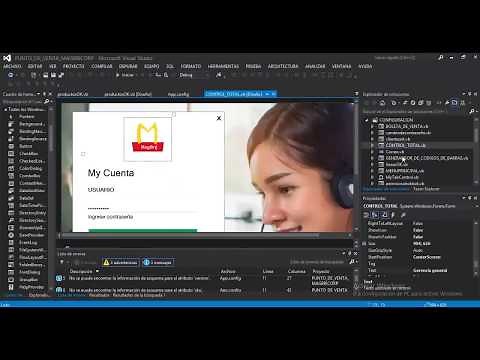Open the HERRAMIENTAS menu
The height and width of the screenshot is (360, 480).
223,66
